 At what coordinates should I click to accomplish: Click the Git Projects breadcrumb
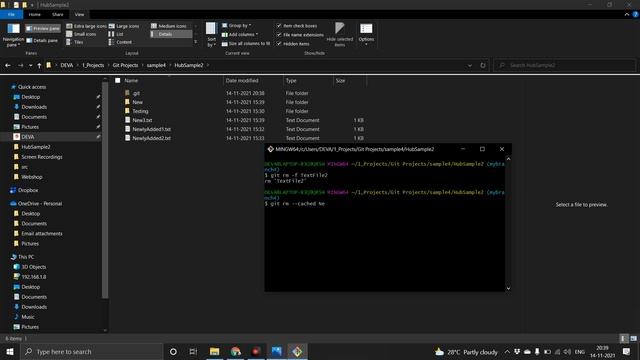point(125,65)
